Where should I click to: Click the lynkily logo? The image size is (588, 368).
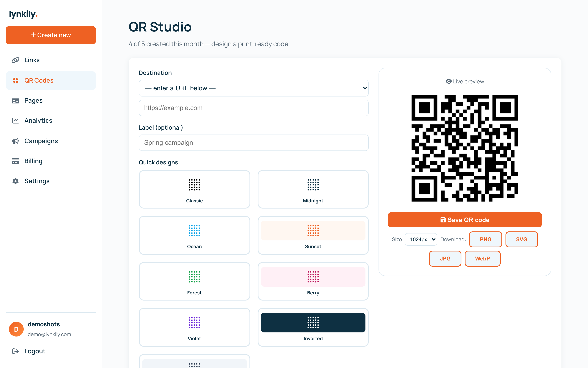pos(23,14)
